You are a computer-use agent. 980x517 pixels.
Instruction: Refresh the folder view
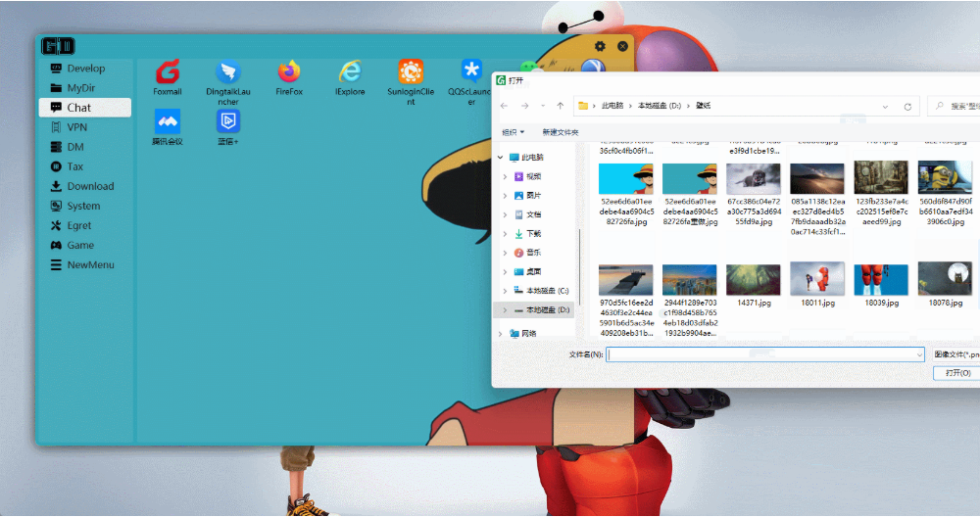907,107
